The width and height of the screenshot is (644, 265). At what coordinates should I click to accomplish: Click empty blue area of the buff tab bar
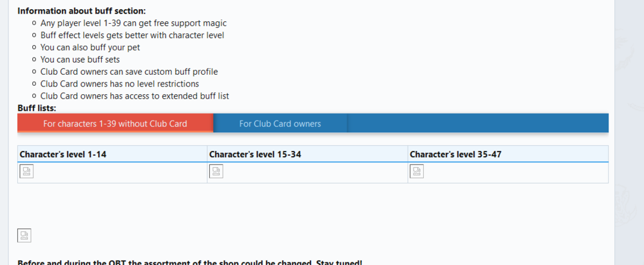(477, 123)
